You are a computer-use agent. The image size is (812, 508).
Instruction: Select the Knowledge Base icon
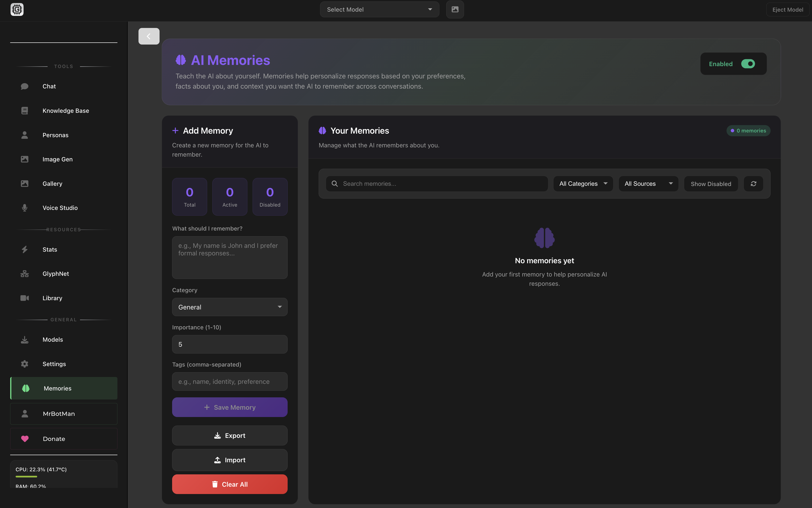(x=25, y=110)
